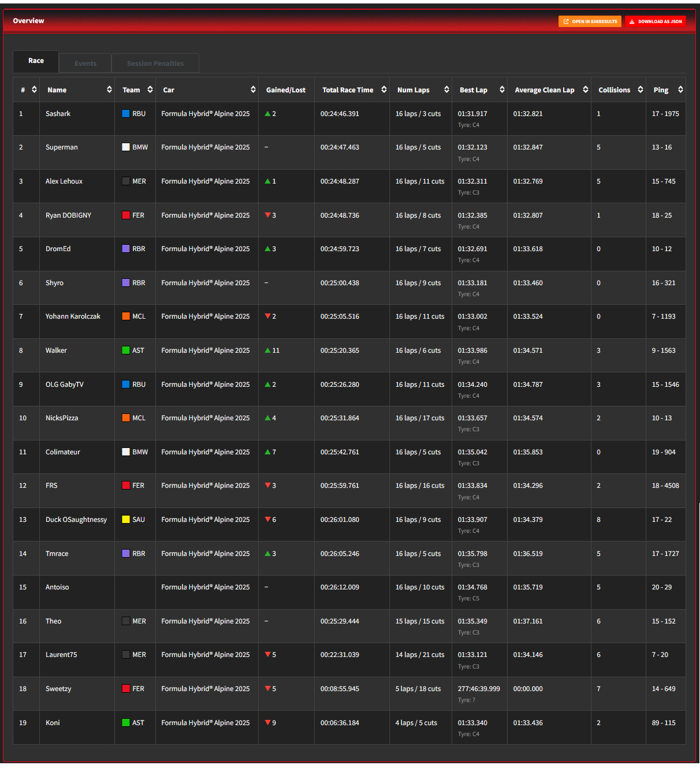The width and height of the screenshot is (700, 769).
Task: Click the Gained/Lost column header
Action: 286,90
